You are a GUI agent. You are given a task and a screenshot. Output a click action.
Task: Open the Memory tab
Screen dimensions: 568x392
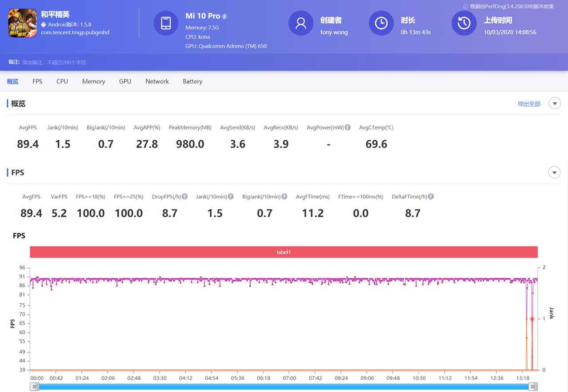tap(94, 81)
